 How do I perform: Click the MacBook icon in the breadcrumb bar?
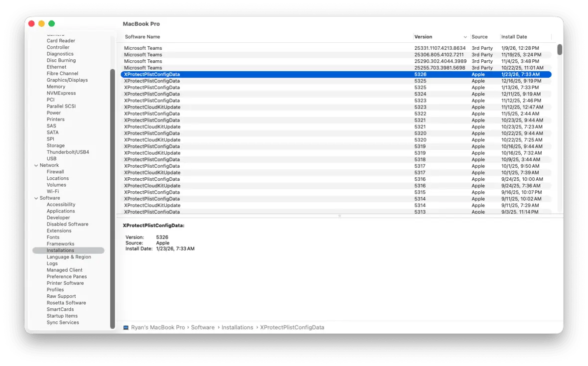pyautogui.click(x=125, y=327)
